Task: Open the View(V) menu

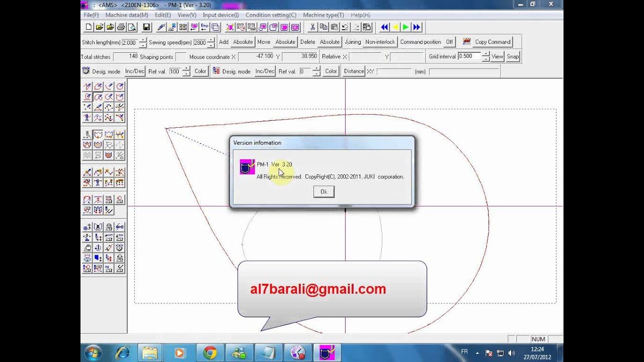Action: click(187, 15)
